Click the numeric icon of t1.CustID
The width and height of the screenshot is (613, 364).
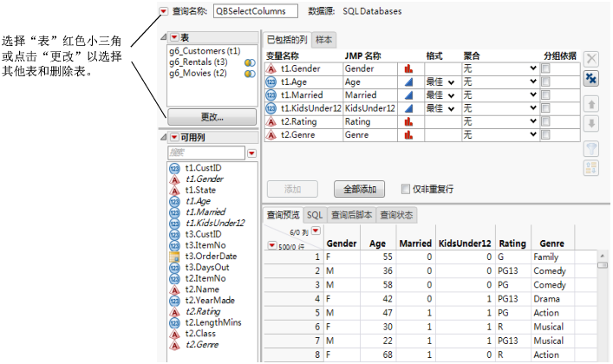coord(174,168)
